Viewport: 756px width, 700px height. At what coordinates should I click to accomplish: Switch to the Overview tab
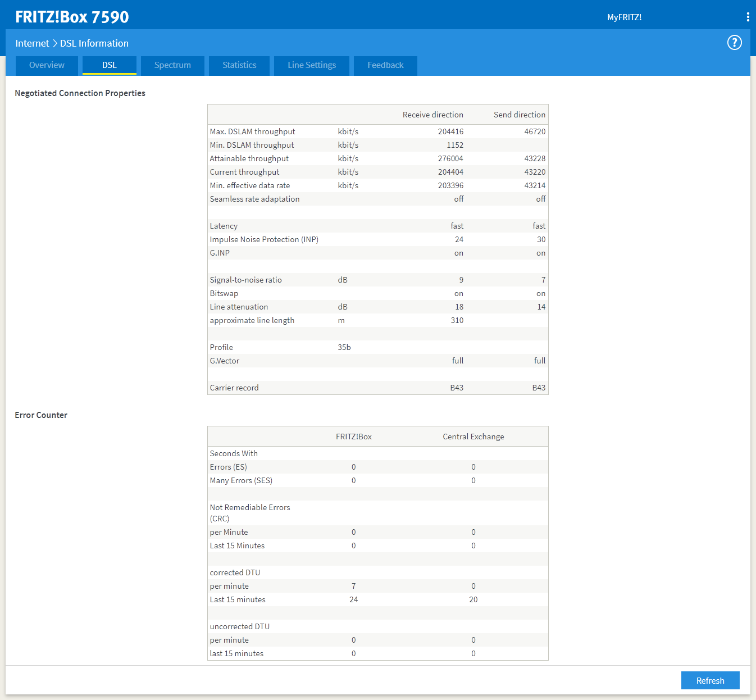point(47,65)
